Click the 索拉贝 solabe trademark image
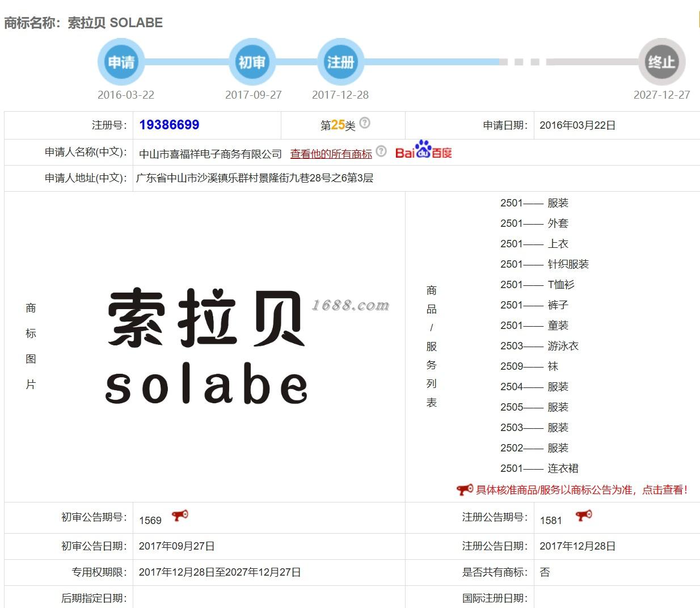700x608 pixels. pyautogui.click(x=206, y=346)
